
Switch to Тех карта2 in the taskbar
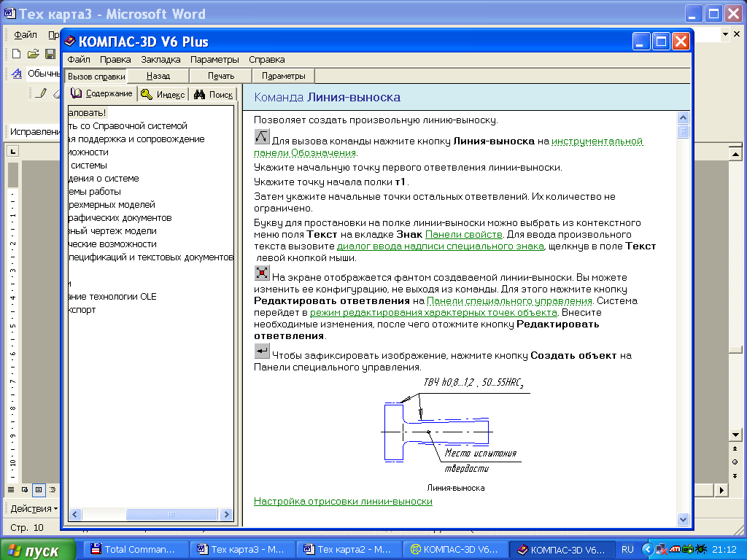(349, 550)
